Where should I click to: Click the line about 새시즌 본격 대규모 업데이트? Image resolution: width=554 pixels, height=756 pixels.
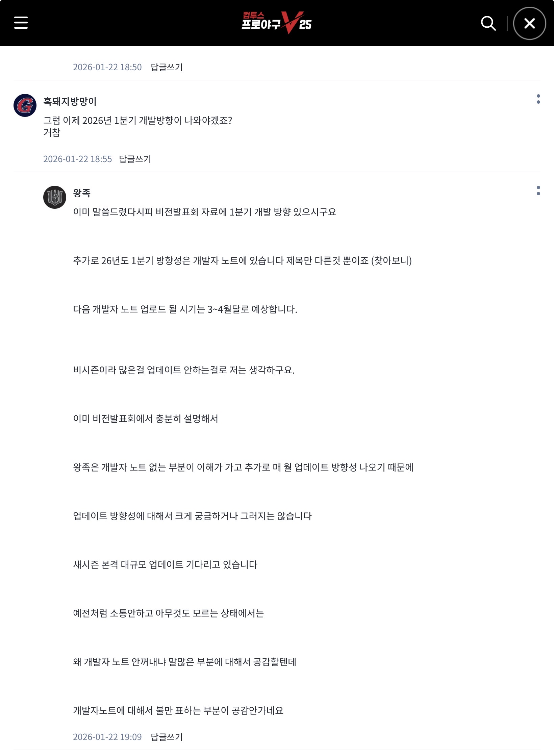click(x=165, y=564)
